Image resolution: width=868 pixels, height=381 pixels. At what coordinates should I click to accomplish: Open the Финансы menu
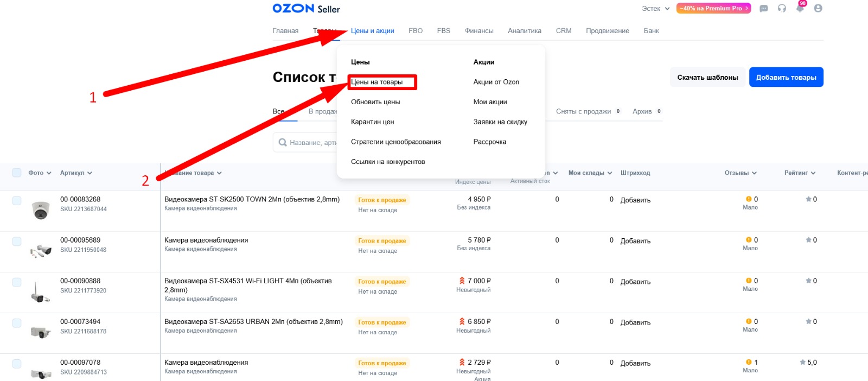pyautogui.click(x=479, y=31)
